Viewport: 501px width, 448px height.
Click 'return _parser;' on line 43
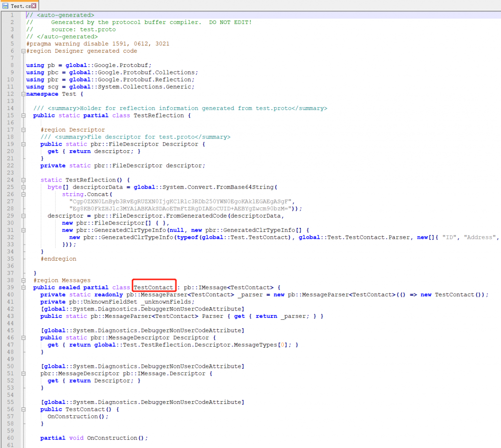(x=282, y=316)
